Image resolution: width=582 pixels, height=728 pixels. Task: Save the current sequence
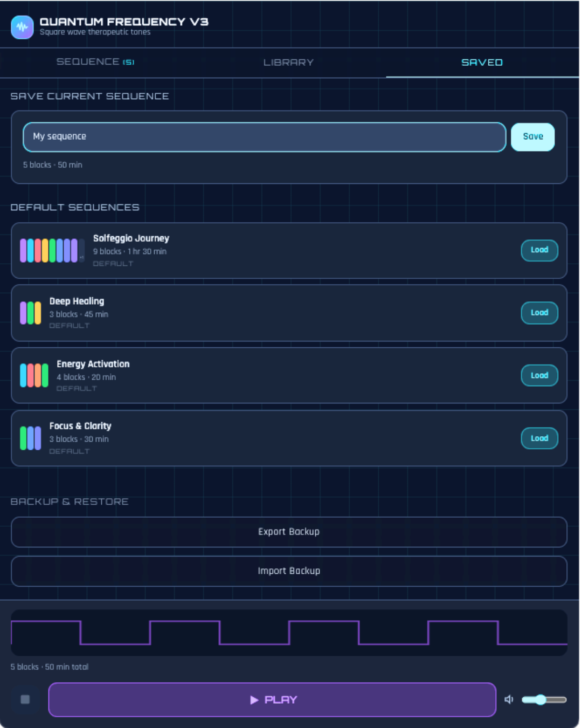(x=532, y=137)
